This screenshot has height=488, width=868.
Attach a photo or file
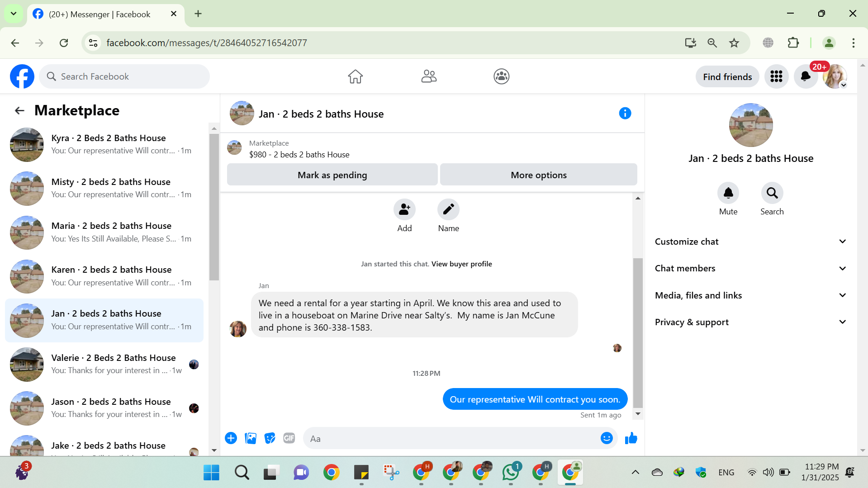pos(251,438)
